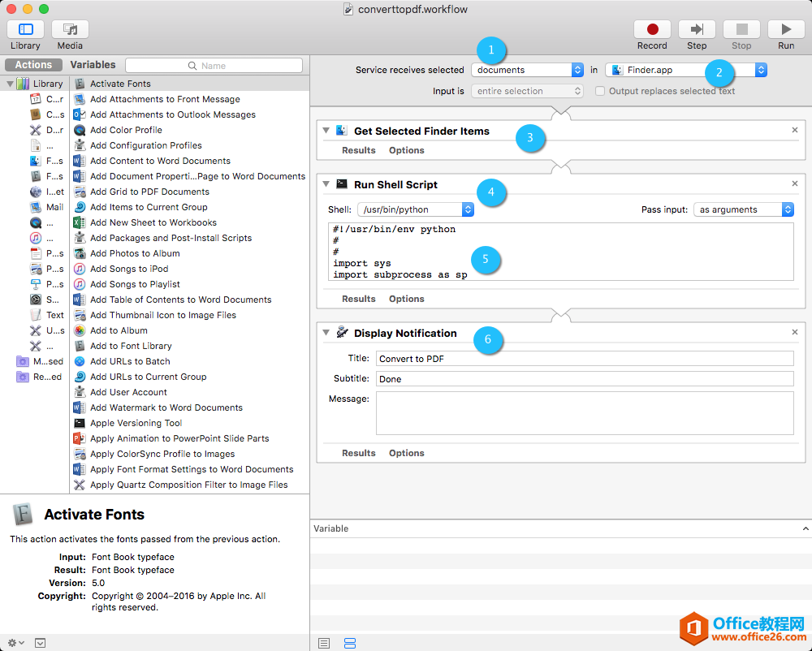This screenshot has width=812, height=651.
Task: Open the Shell interpreter dropdown
Action: pyautogui.click(x=416, y=209)
